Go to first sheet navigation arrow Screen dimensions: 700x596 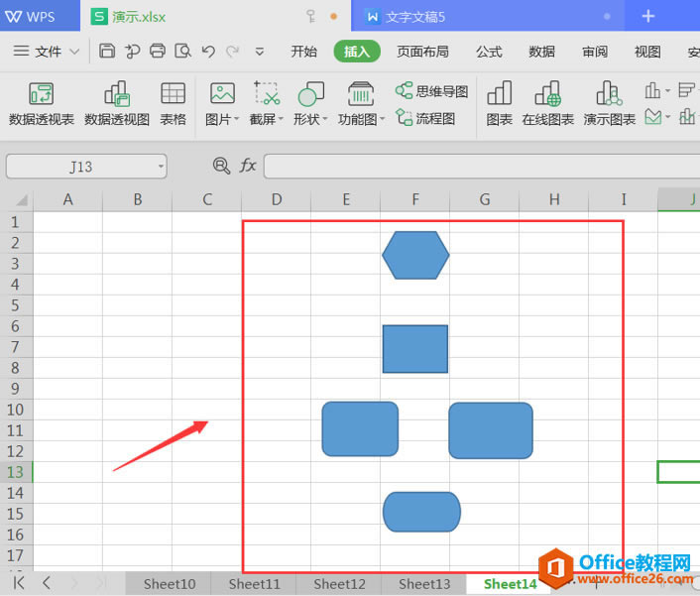click(19, 582)
